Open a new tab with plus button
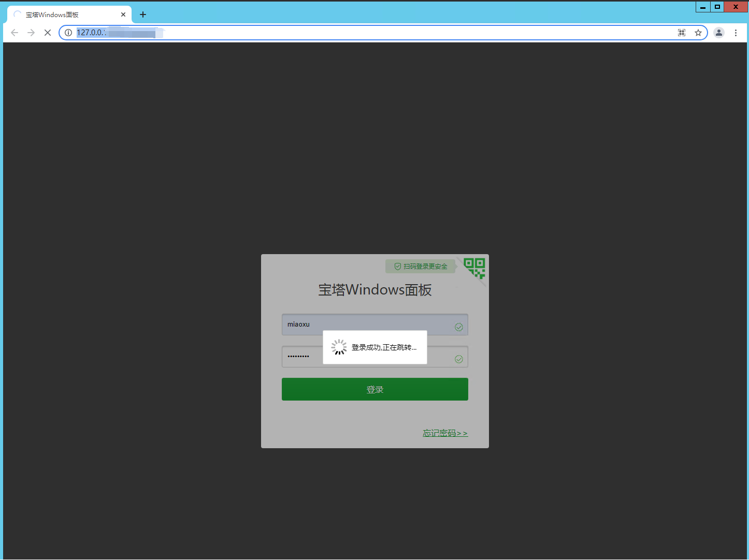The height and width of the screenshot is (560, 749). pyautogui.click(x=143, y=14)
